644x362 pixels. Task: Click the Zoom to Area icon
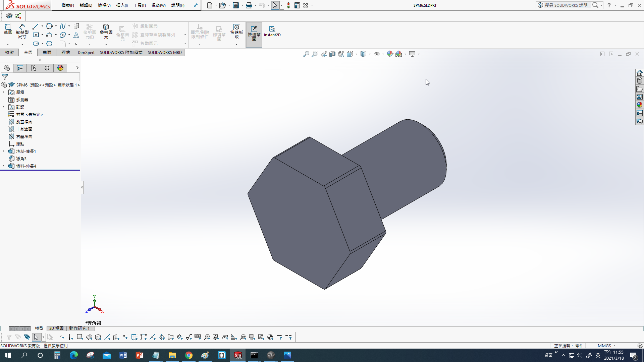coord(315,54)
